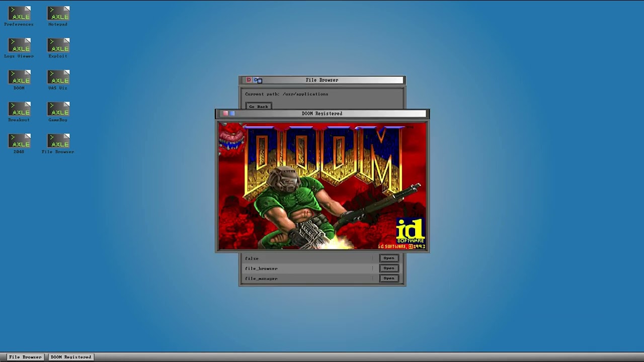Launch the Breakout desktop icon

[x=19, y=112]
